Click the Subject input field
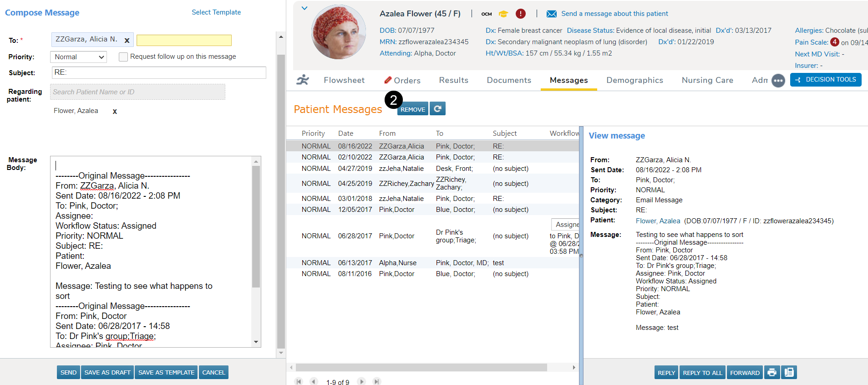This screenshot has height=385, width=868. click(159, 72)
